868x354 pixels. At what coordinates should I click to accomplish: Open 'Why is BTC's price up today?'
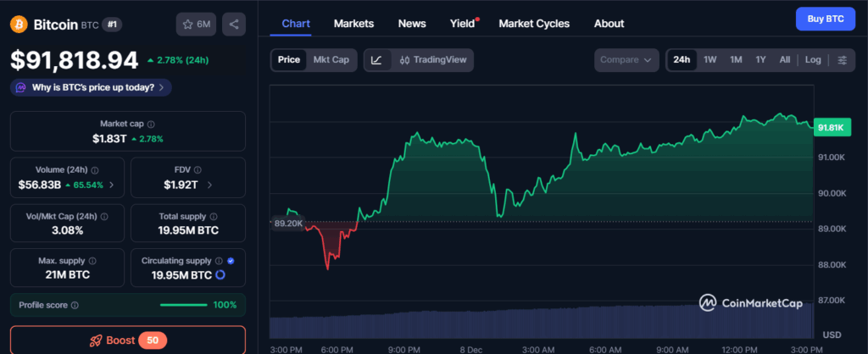[92, 87]
